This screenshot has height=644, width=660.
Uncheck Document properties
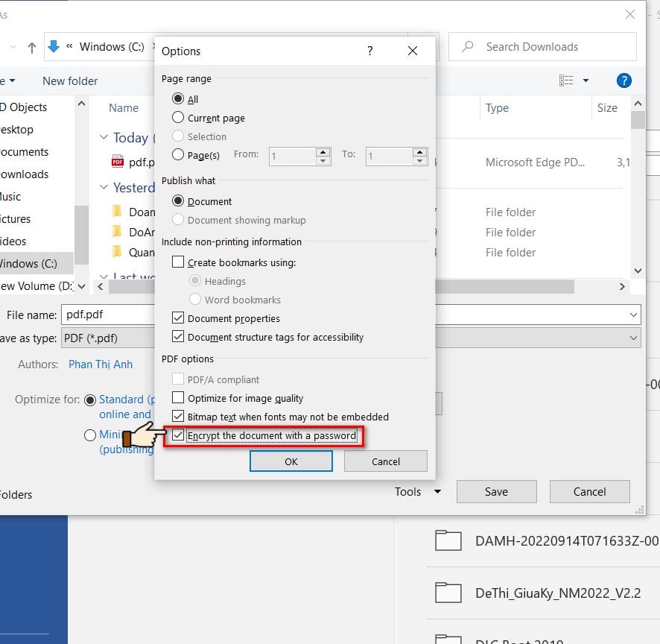(x=178, y=318)
